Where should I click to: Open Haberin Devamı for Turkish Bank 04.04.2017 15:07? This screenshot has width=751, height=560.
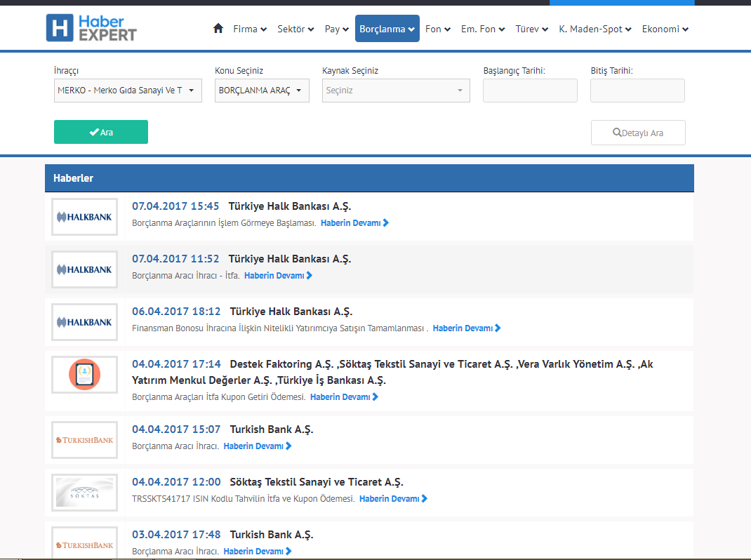[257, 446]
